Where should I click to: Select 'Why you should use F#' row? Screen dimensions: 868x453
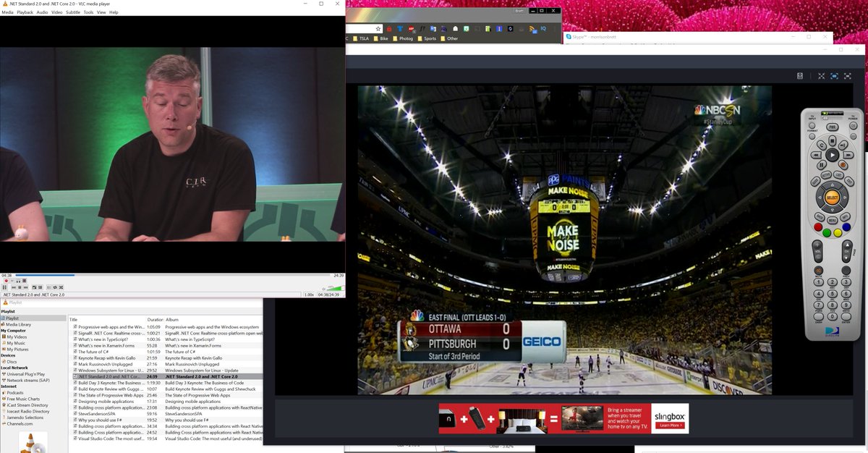point(166,420)
